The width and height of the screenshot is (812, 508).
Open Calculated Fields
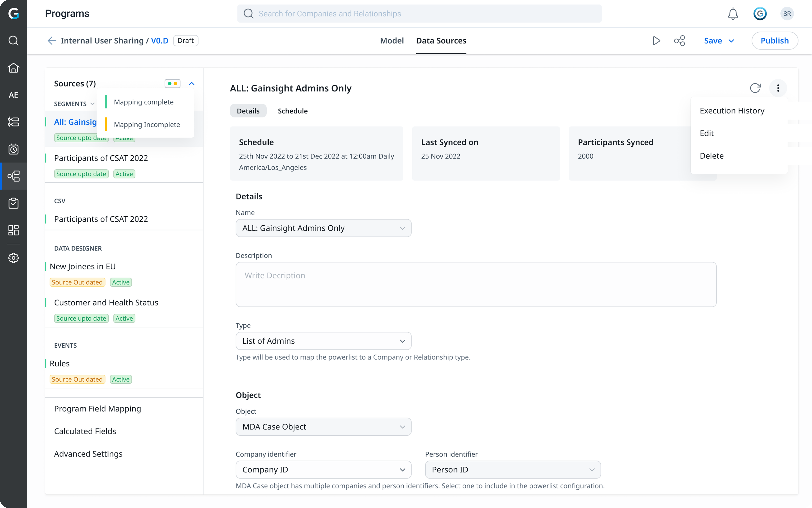click(x=85, y=431)
